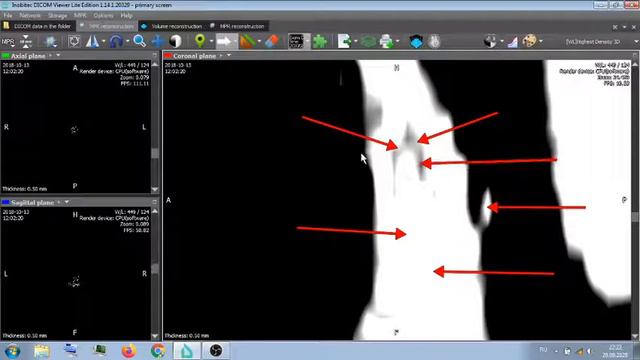Select the window/level contrast tool
The width and height of the screenshot is (640, 360).
(176, 41)
